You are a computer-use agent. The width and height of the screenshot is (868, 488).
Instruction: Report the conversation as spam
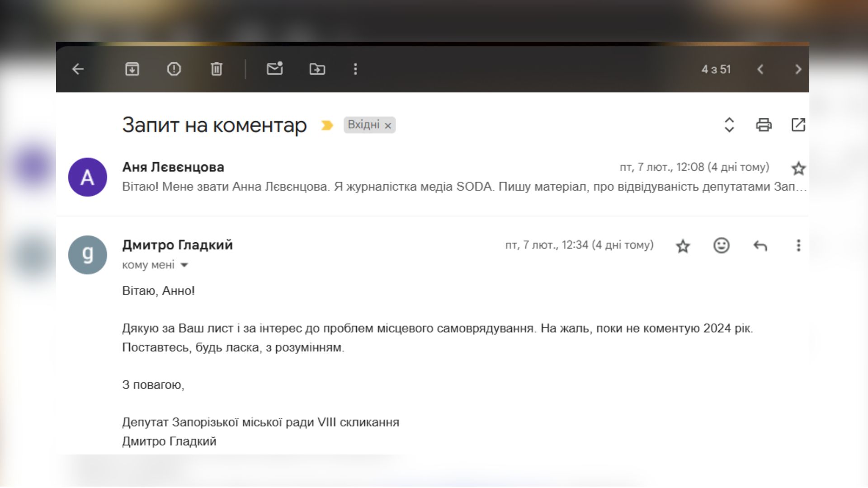174,69
